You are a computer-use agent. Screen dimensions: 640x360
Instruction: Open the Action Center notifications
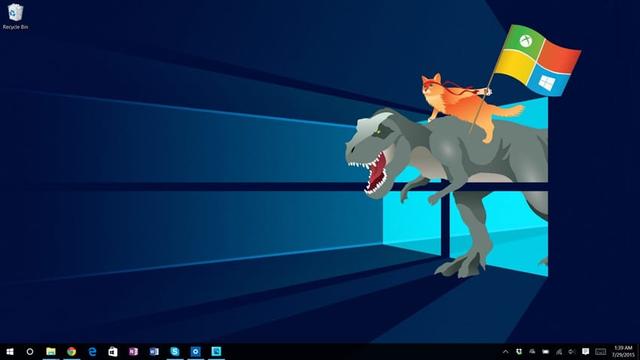pos(586,351)
